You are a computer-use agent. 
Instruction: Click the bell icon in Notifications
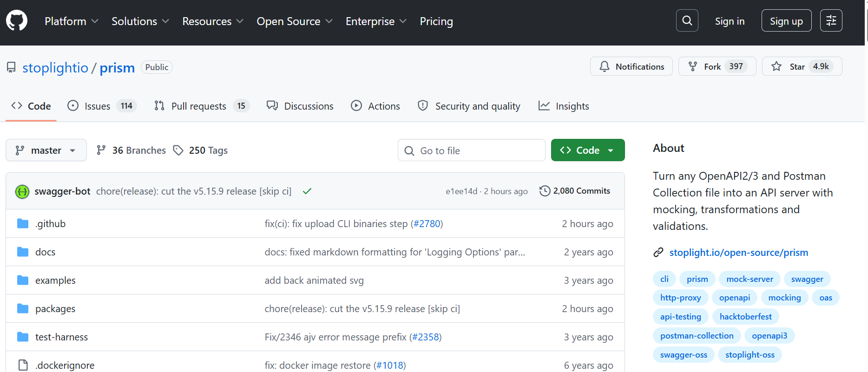pos(604,66)
